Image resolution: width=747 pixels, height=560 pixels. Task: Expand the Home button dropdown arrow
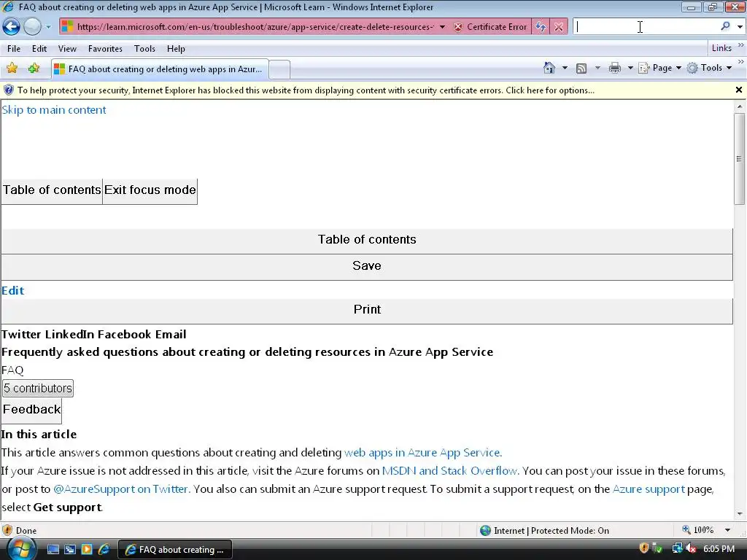point(565,68)
